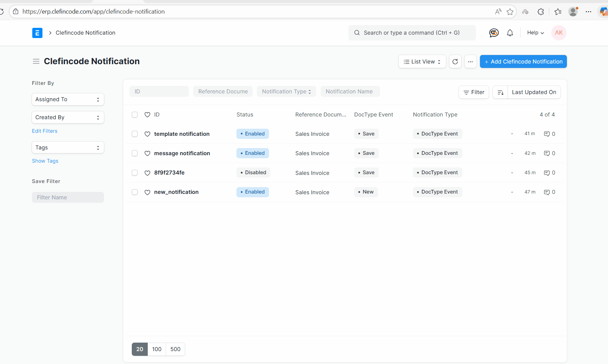The image size is (608, 364).
Task: Open the Assigned To filter dropdown
Action: click(68, 99)
